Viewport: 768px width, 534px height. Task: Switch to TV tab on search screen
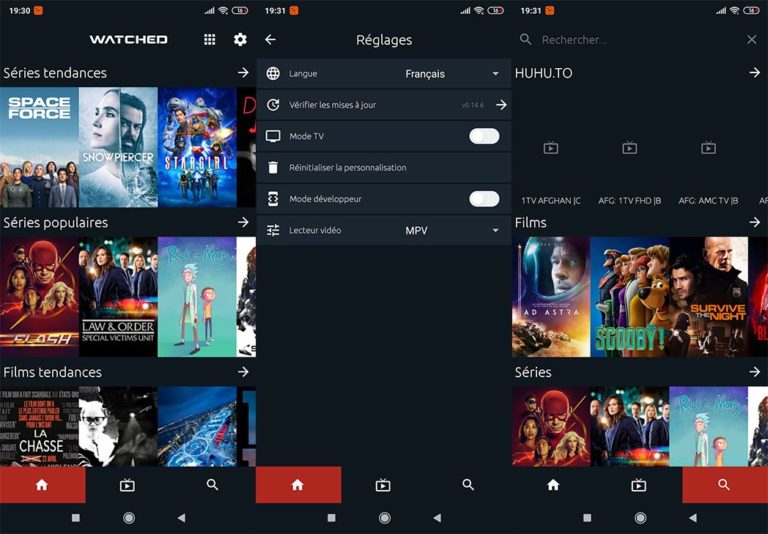point(639,485)
